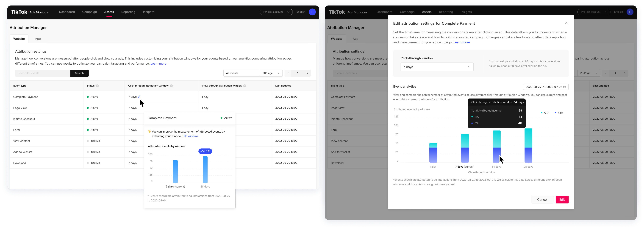
Task: Click help icon next to Status header
Action: click(97, 86)
